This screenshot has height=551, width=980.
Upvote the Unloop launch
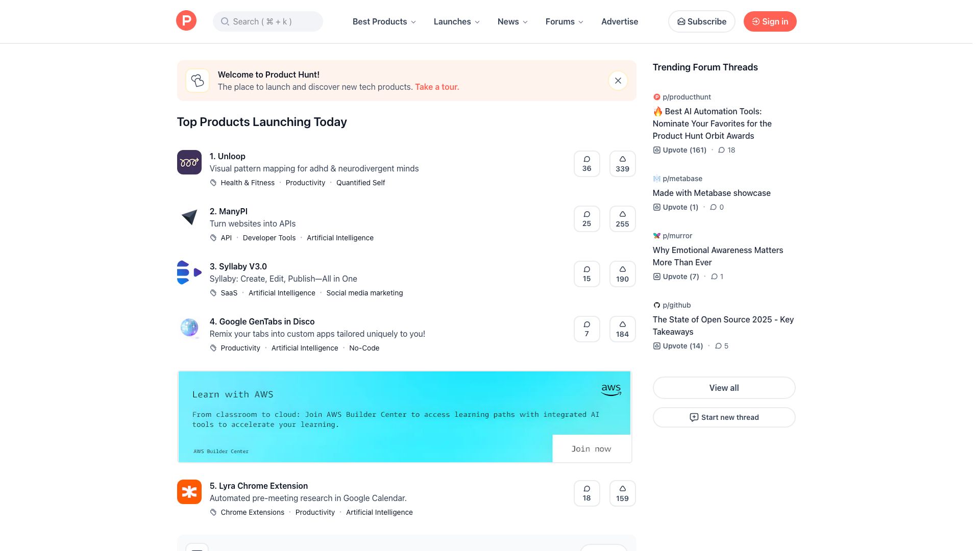tap(622, 163)
